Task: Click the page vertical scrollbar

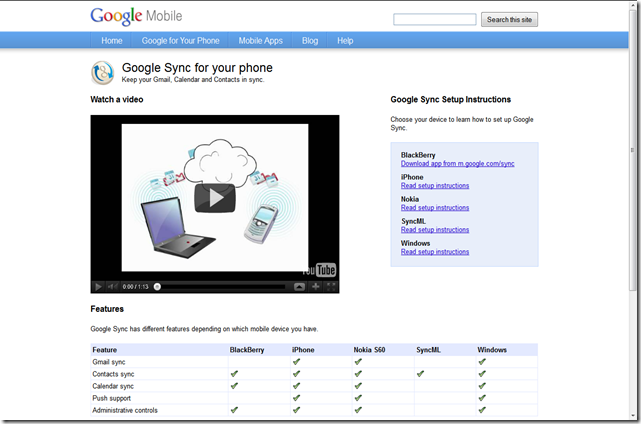Action: (x=633, y=150)
